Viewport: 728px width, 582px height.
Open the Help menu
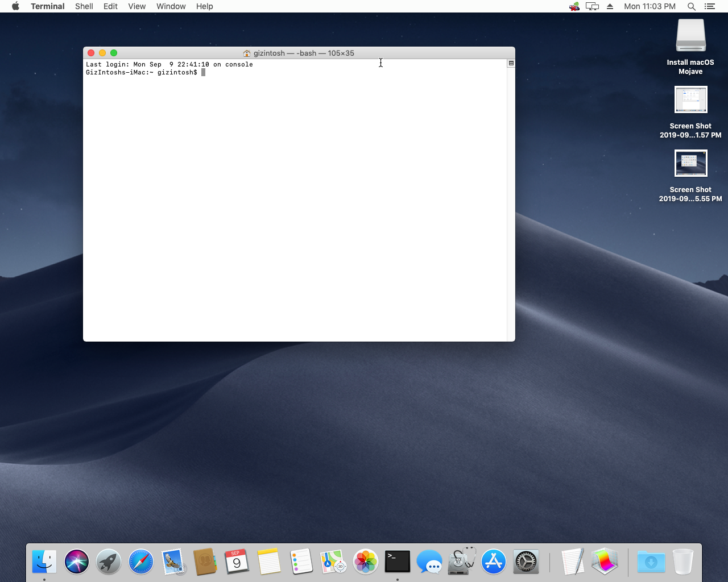click(205, 6)
